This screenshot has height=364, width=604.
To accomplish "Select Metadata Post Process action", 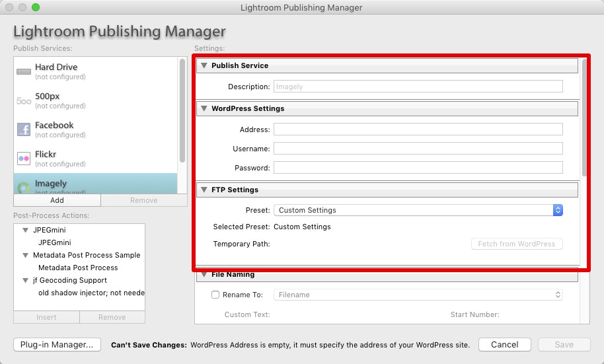I will pos(78,268).
